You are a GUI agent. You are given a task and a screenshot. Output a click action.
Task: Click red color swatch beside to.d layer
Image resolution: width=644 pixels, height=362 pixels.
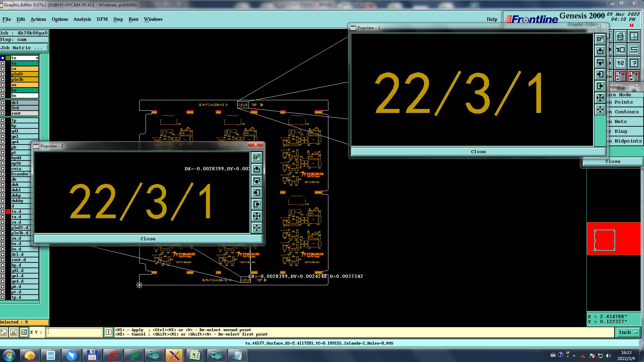(8, 212)
